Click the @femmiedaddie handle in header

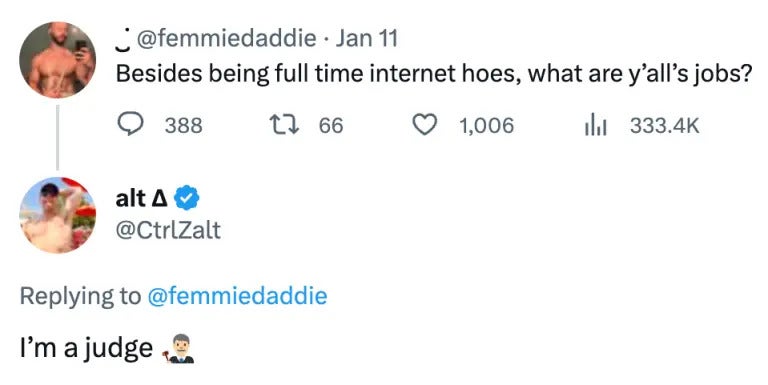pyautogui.click(x=226, y=38)
